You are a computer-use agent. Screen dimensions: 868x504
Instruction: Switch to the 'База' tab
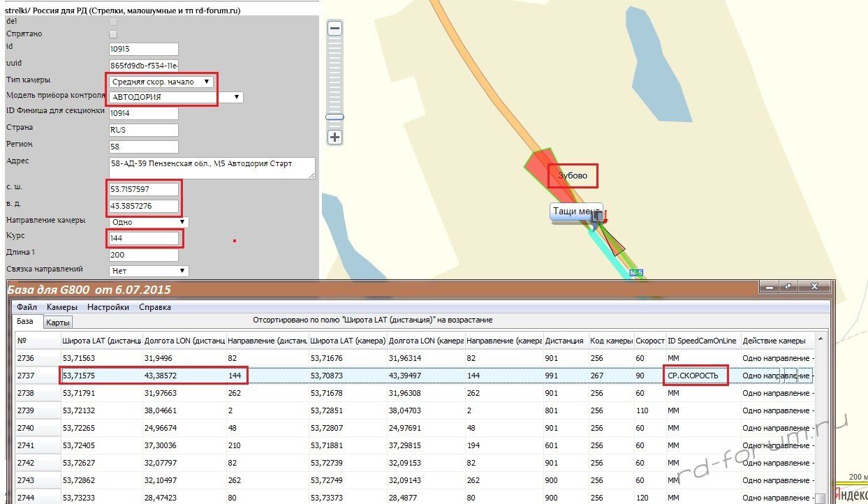[x=26, y=321]
